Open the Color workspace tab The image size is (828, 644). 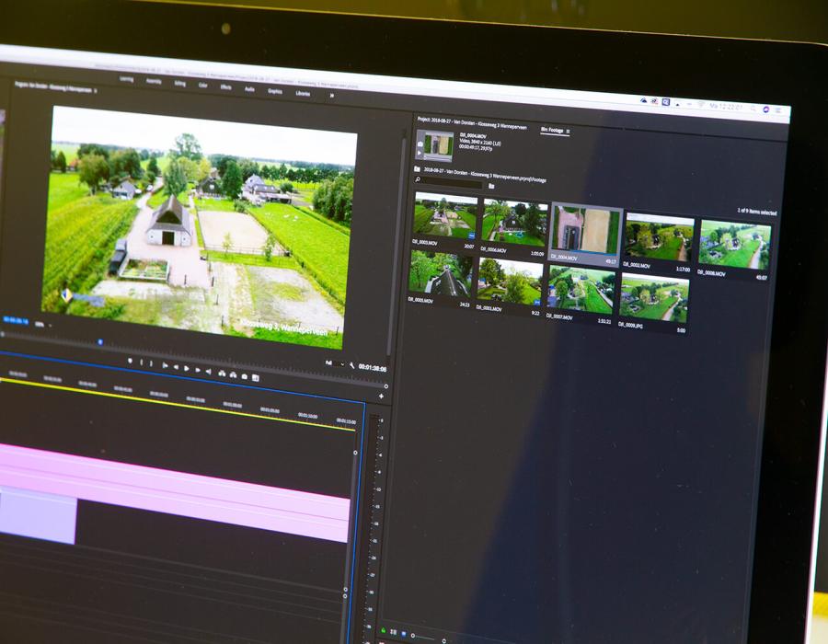coord(202,85)
